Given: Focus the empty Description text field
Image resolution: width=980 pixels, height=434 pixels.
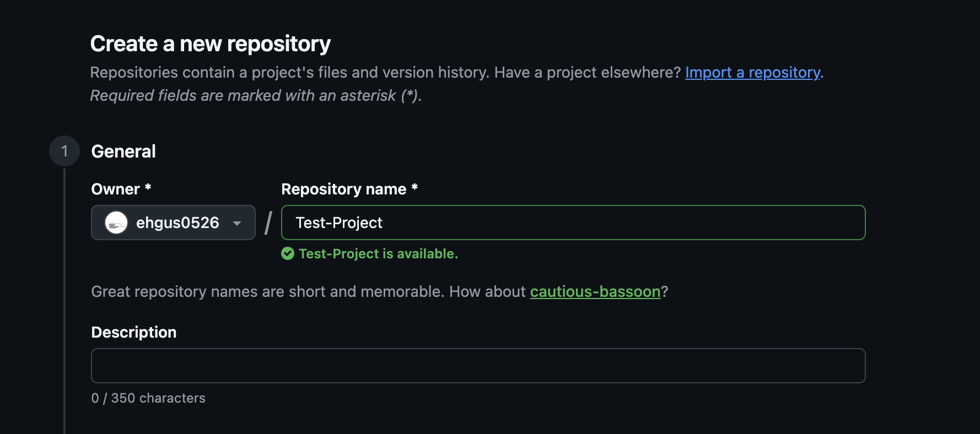Looking at the screenshot, I should 478,366.
